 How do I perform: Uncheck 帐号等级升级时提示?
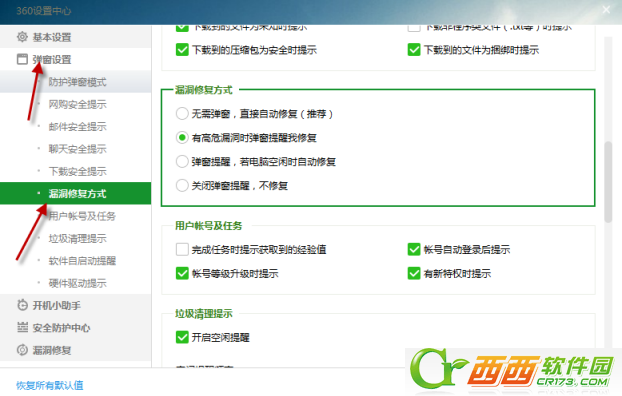click(182, 273)
